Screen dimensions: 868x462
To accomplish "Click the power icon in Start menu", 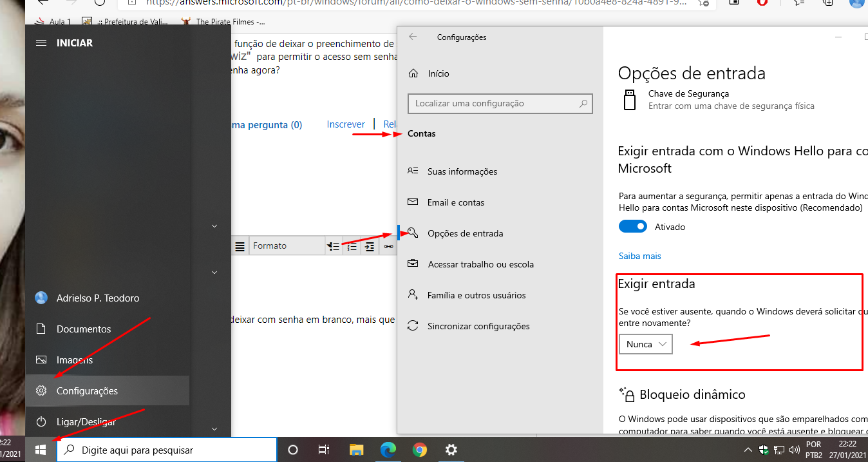I will coord(41,422).
